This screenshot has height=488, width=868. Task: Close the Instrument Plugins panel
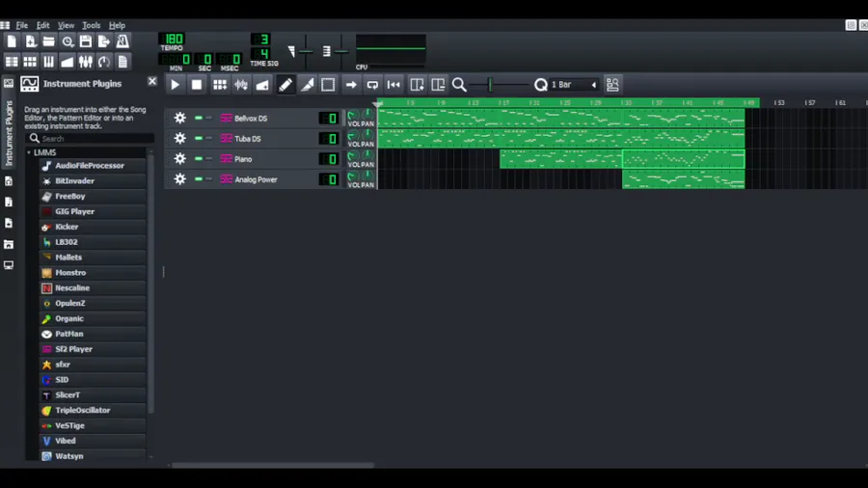(152, 82)
